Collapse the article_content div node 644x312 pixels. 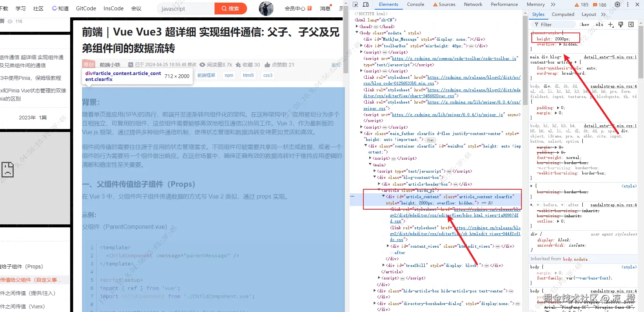[x=384, y=197]
